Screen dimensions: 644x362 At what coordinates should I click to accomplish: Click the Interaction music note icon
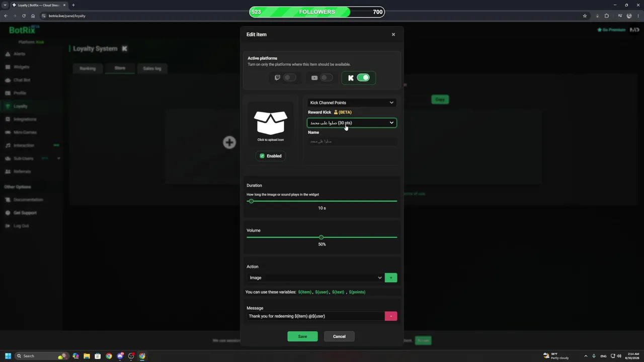pyautogui.click(x=8, y=145)
